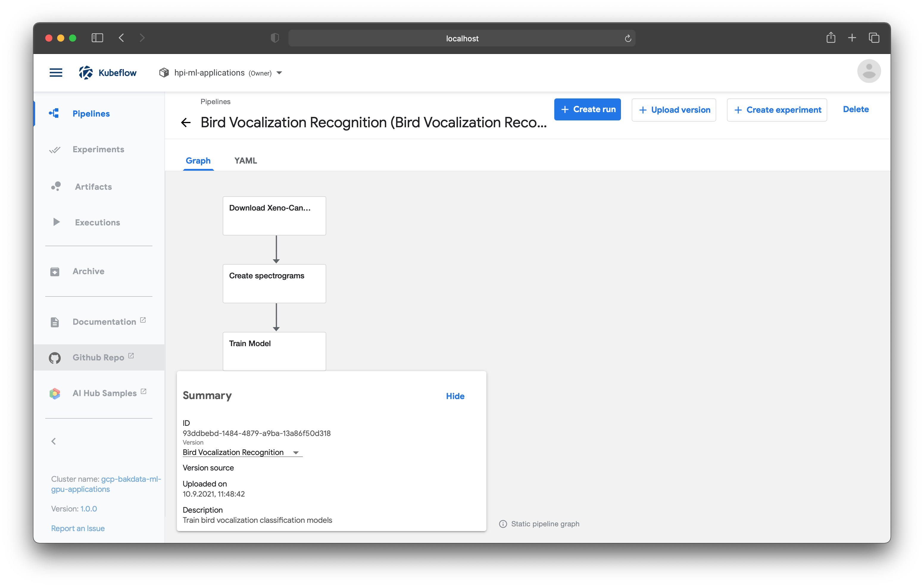Click the user avatar icon
The height and width of the screenshot is (587, 924).
pos(868,71)
